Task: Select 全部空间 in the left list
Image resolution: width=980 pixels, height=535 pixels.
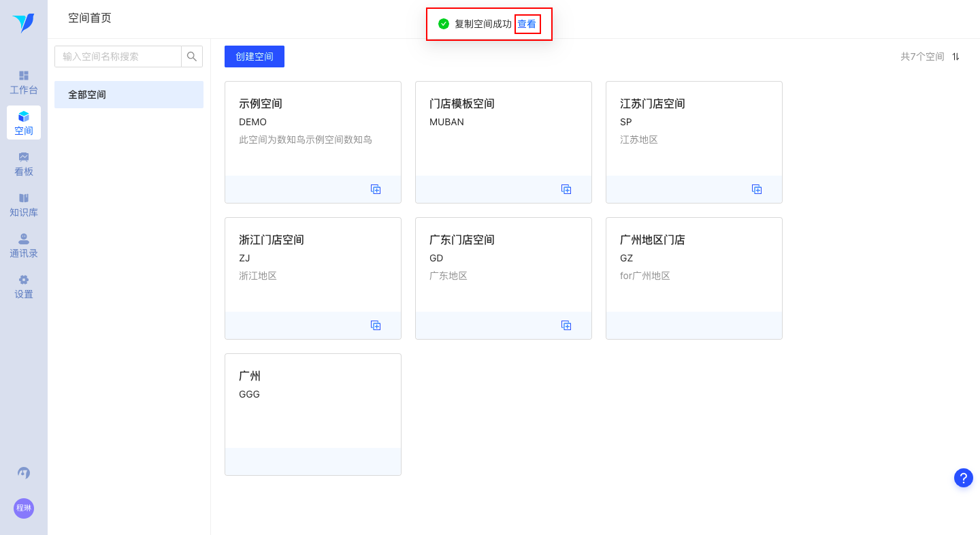Action: pyautogui.click(x=129, y=95)
